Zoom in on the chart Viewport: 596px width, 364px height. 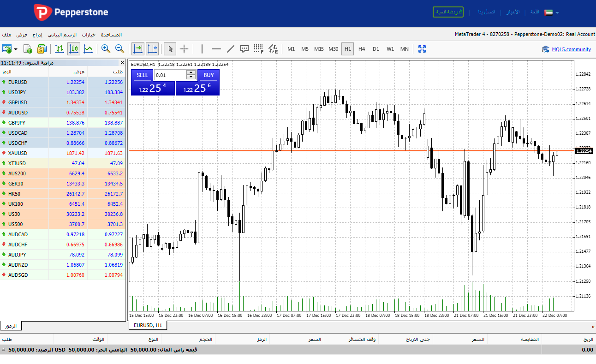tap(106, 49)
